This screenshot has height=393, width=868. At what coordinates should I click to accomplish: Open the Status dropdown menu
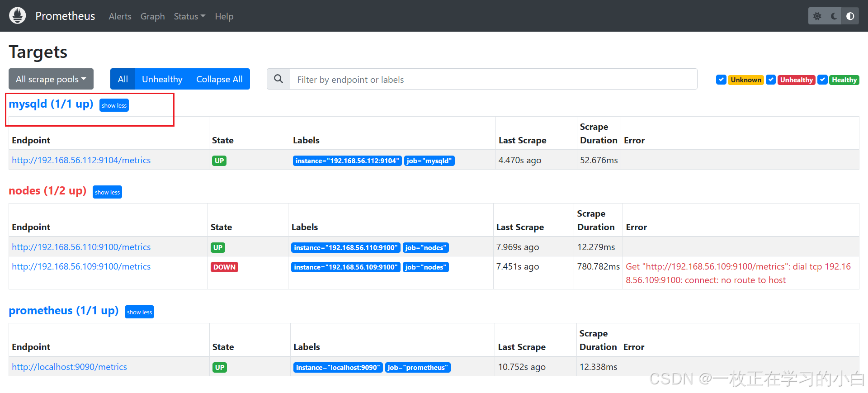[189, 16]
